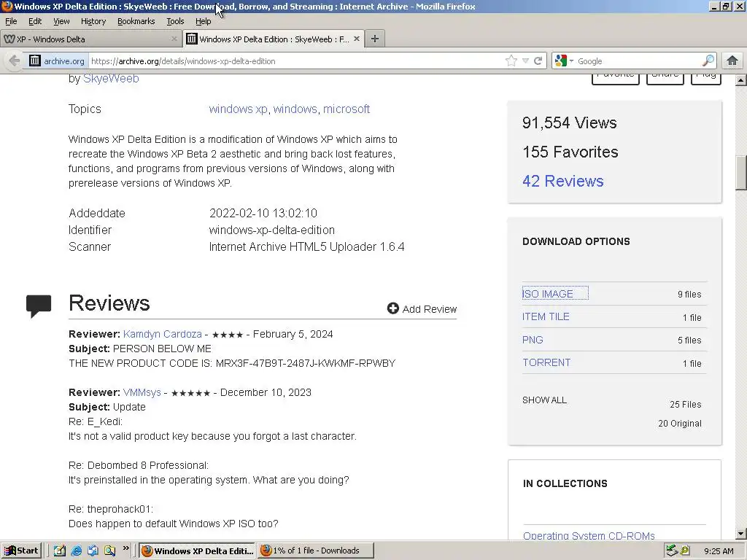Open the History menu
Image resolution: width=747 pixels, height=560 pixels.
click(93, 21)
